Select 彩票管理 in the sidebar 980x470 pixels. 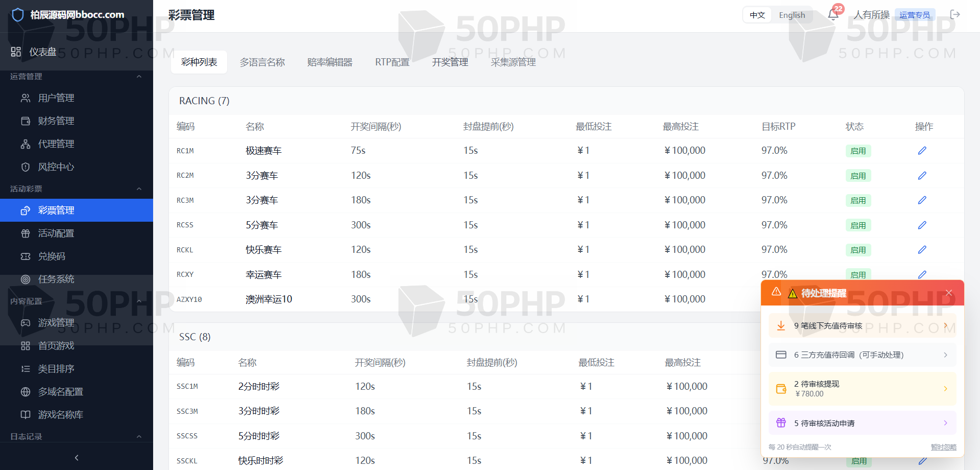pos(77,210)
